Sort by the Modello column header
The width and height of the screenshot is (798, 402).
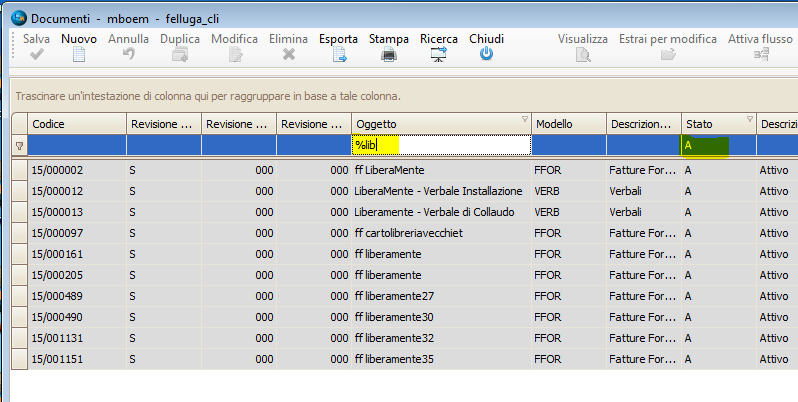tap(568, 124)
